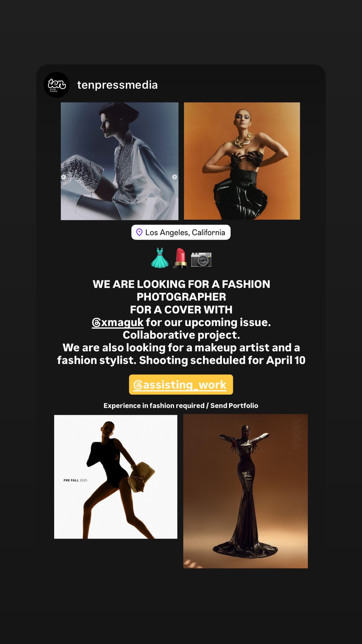This screenshot has height=644, width=362.
Task: Open the @assisting_work yellow mention tag
Action: tap(181, 385)
